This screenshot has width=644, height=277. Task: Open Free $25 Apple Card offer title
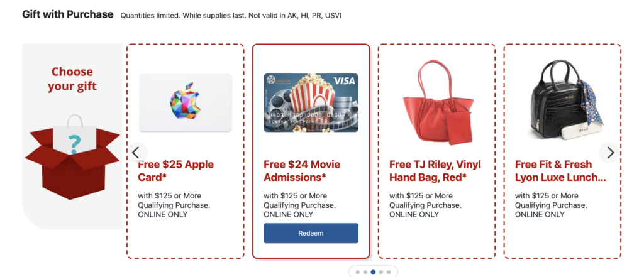[176, 171]
